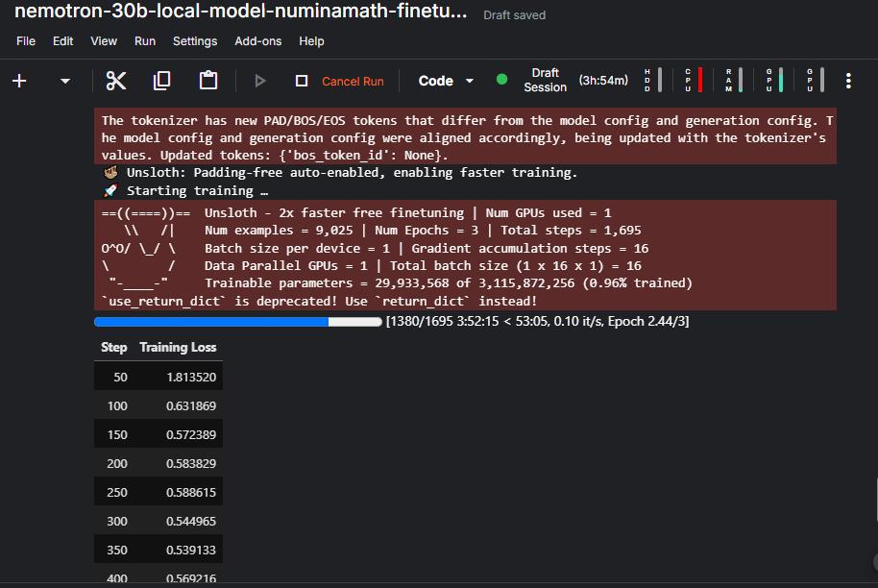
Task: Cut the selected cell with scissors
Action: 116,81
